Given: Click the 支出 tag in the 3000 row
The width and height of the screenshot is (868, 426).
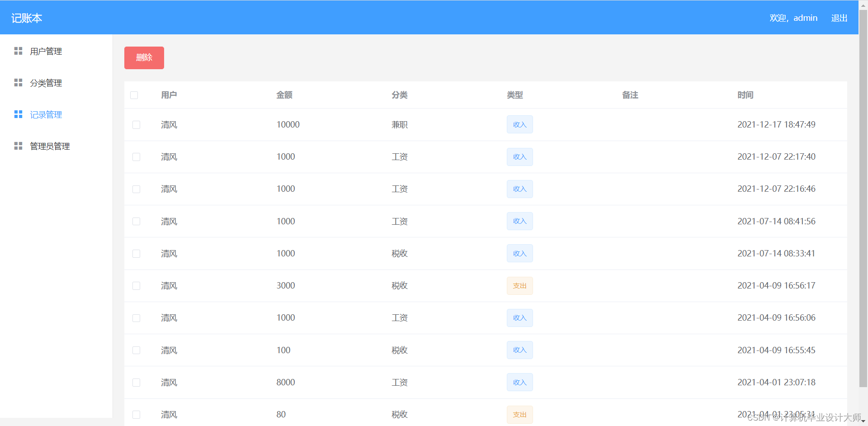Looking at the screenshot, I should (x=520, y=286).
